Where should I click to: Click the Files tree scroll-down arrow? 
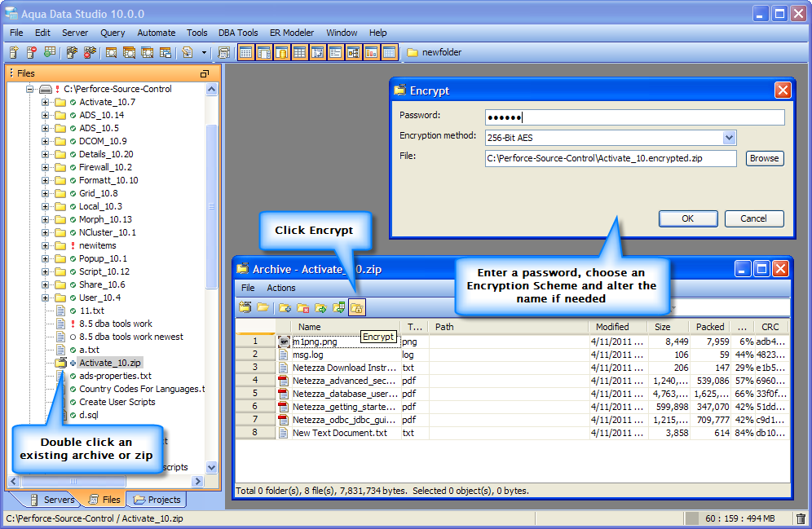(x=211, y=467)
